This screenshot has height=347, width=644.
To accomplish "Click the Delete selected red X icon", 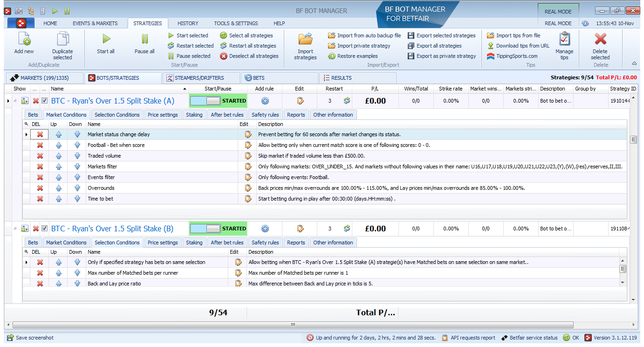I will [x=600, y=39].
